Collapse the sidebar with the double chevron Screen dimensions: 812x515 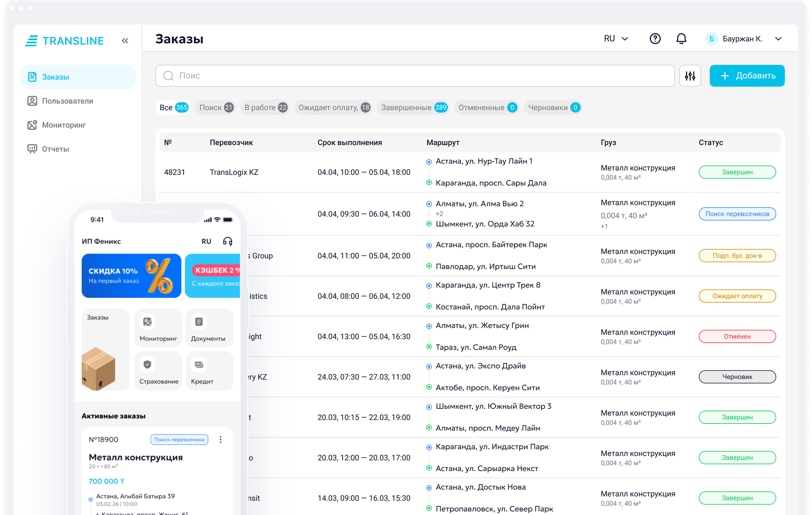tap(125, 41)
